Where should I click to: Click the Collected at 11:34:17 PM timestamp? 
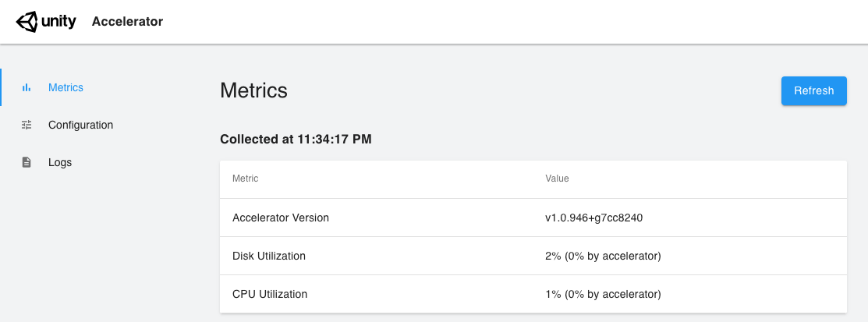pyautogui.click(x=296, y=140)
